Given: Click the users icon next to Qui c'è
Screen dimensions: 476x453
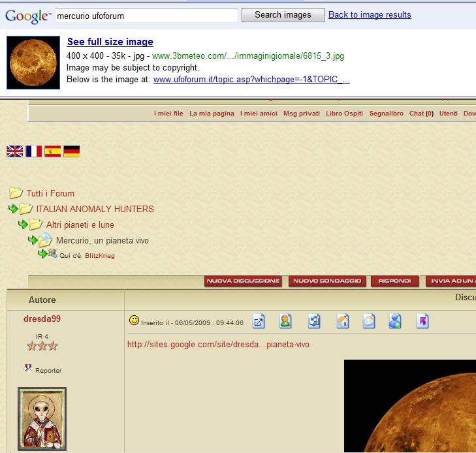Looking at the screenshot, I should (52, 253).
